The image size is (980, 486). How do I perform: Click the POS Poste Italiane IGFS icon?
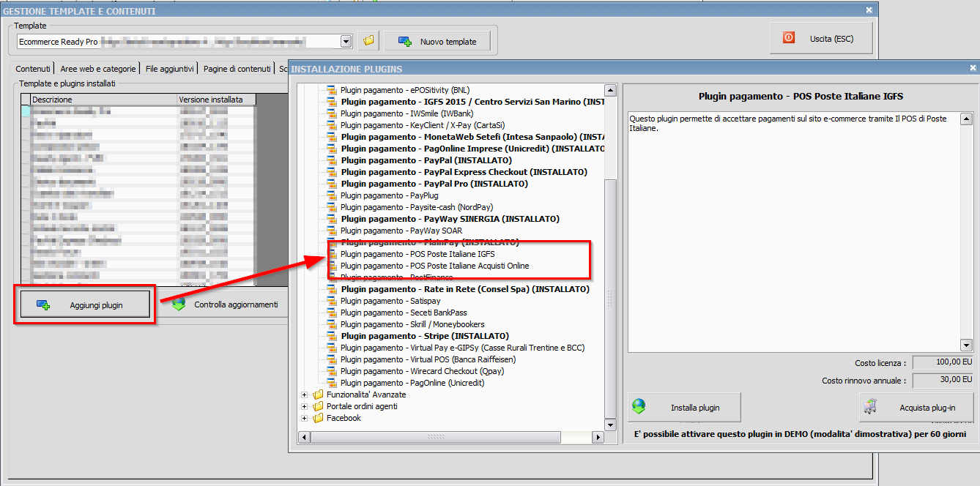click(333, 254)
